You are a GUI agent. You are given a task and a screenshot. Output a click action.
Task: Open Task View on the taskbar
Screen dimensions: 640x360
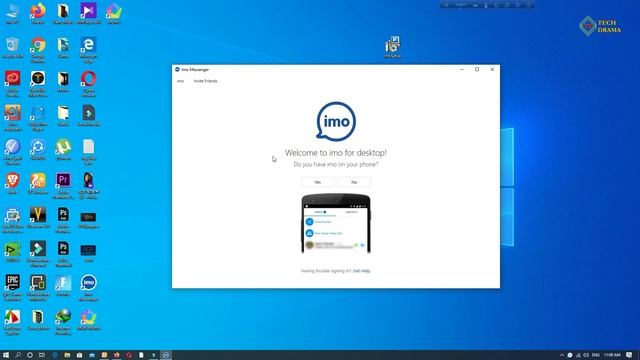[42, 355]
